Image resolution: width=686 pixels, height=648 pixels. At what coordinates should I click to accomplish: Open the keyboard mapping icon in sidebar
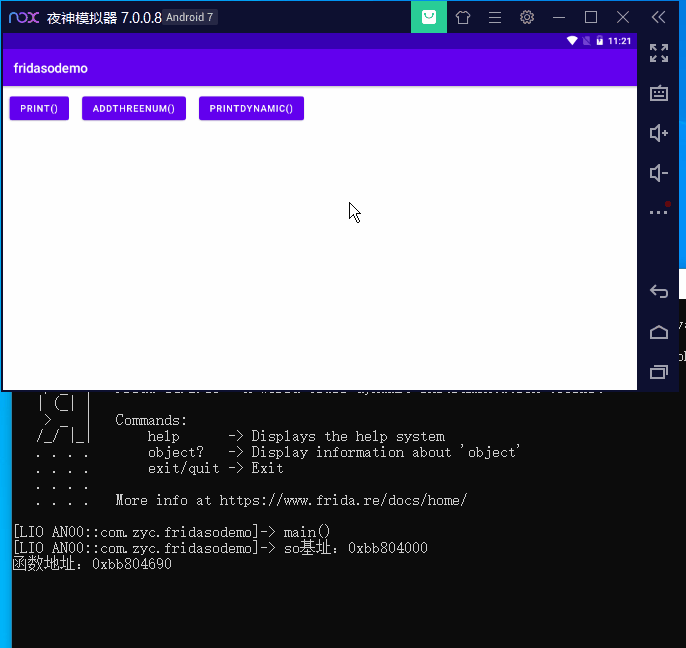(658, 93)
